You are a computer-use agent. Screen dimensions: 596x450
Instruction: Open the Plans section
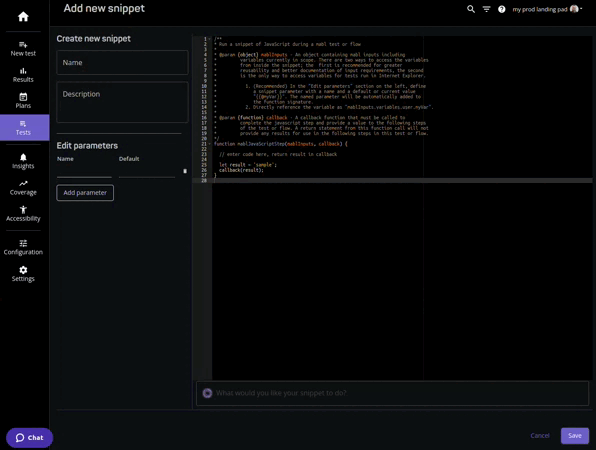[23, 101]
